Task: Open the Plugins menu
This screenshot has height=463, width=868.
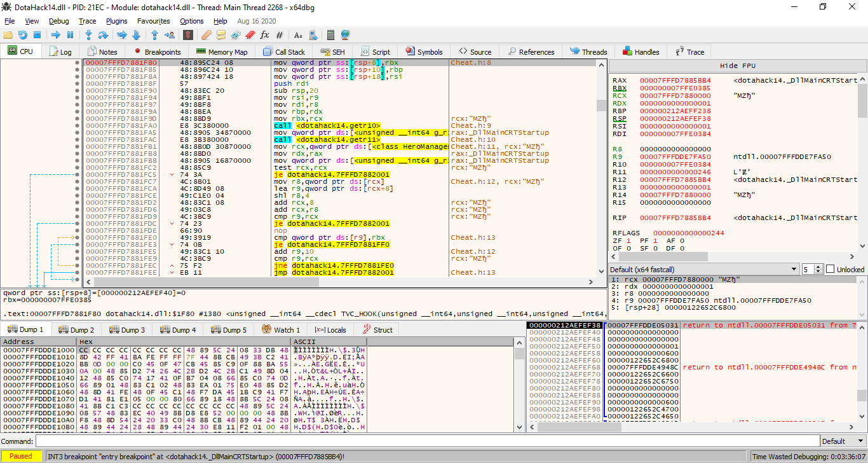Action: pyautogui.click(x=116, y=21)
